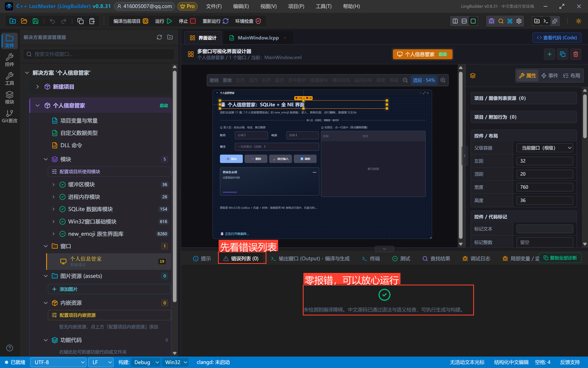Click the 搜索文件或窗口 search field
The image size is (588, 368).
coord(99,54)
